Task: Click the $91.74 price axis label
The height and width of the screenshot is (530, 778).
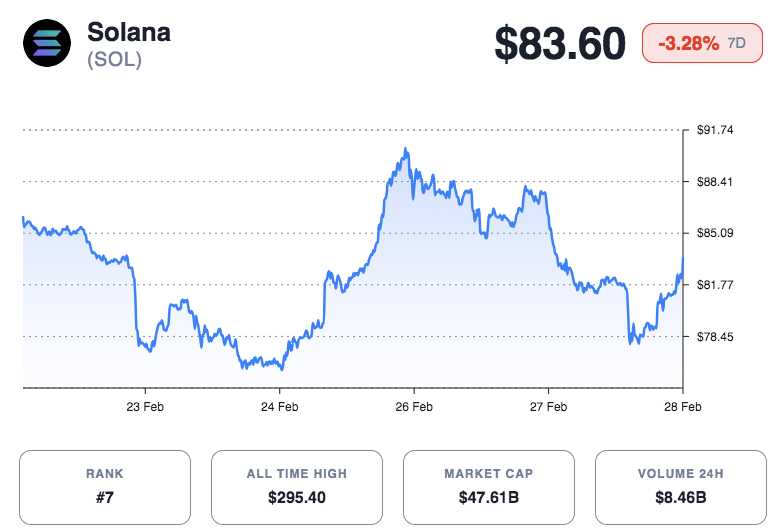Action: click(x=715, y=130)
